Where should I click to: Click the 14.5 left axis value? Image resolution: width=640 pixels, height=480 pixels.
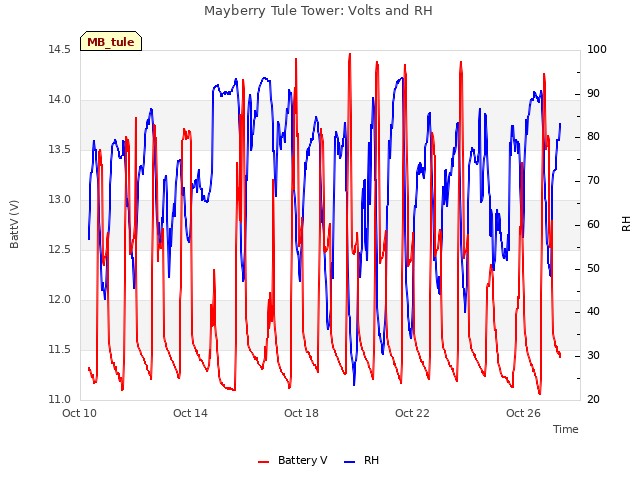pos(59,49)
